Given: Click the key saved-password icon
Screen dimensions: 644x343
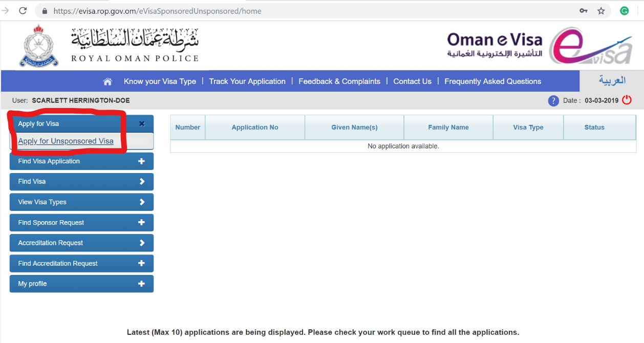Looking at the screenshot, I should point(583,11).
